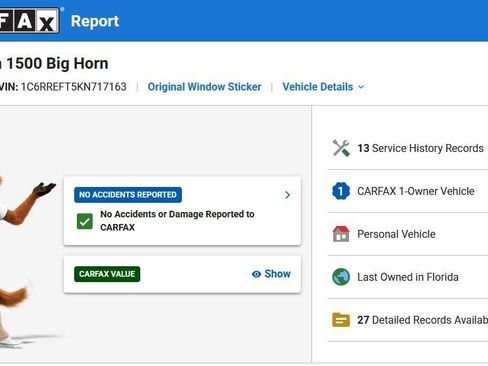The width and height of the screenshot is (488, 366).
Task: Open the Original Window Sticker link
Action: pos(204,87)
